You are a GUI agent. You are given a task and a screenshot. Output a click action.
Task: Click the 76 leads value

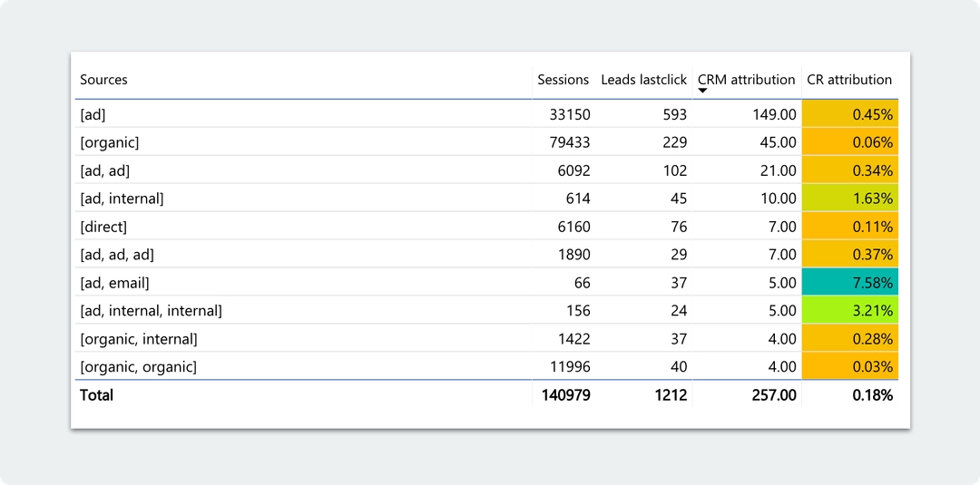[x=679, y=227]
